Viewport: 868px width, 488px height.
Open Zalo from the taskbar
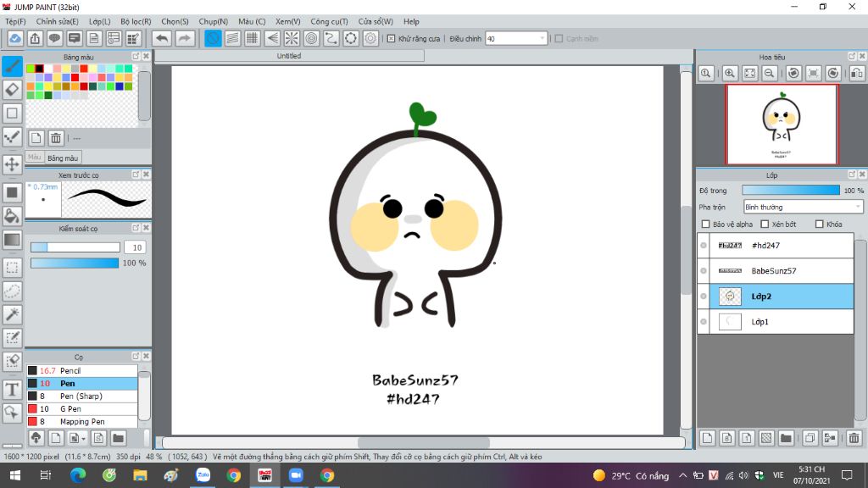coord(203,475)
